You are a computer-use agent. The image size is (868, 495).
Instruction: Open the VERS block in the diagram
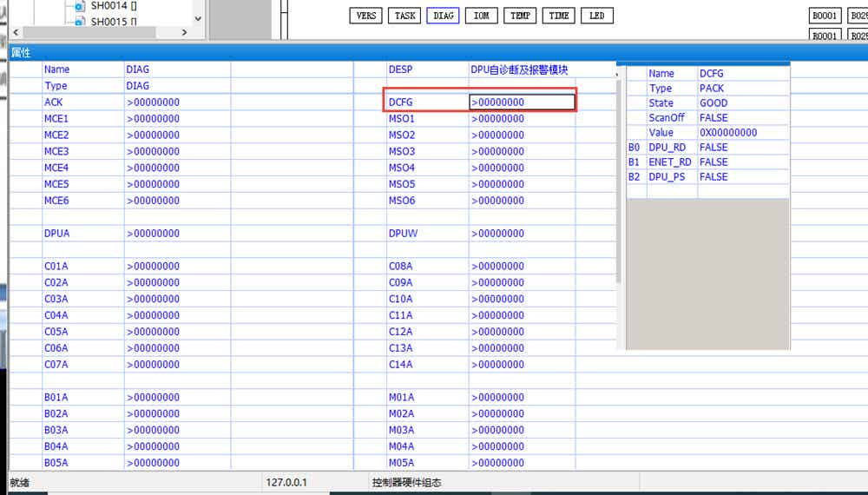pos(366,16)
